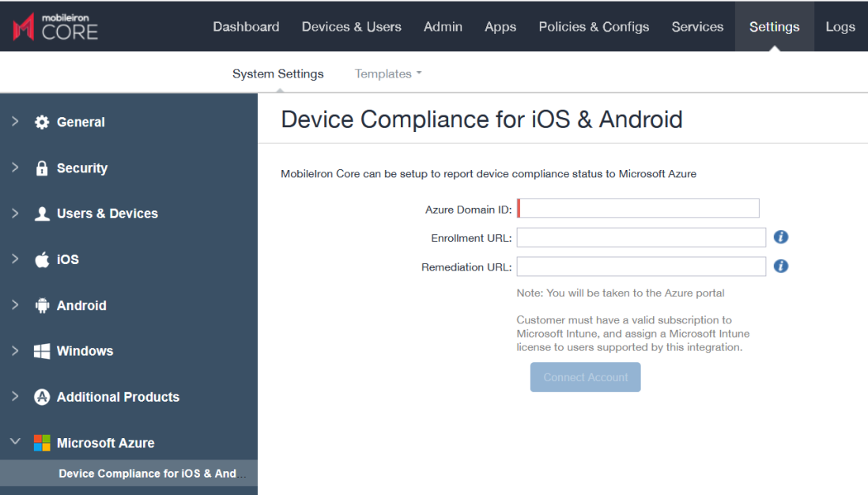Click the Connect Account button
This screenshot has width=868, height=495.
tap(586, 377)
